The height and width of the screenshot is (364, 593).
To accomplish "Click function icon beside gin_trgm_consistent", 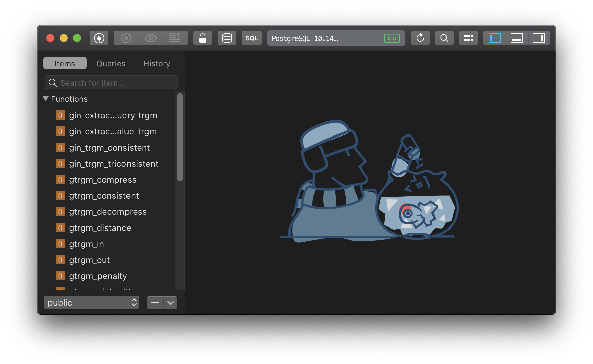I will point(60,147).
